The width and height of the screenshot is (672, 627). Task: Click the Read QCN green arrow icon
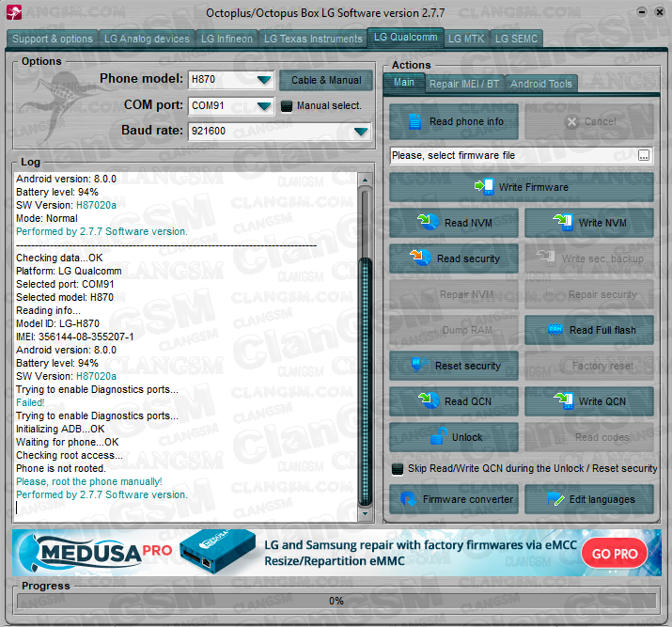pyautogui.click(x=428, y=400)
